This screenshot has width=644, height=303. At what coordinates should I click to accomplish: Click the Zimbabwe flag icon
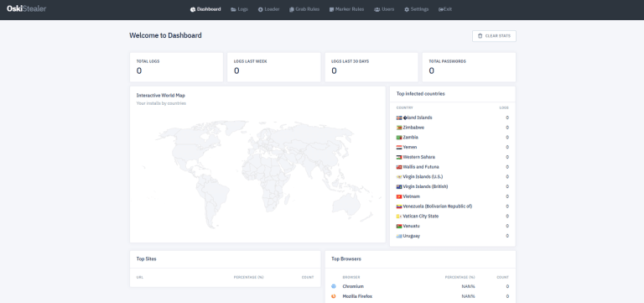pyautogui.click(x=399, y=128)
